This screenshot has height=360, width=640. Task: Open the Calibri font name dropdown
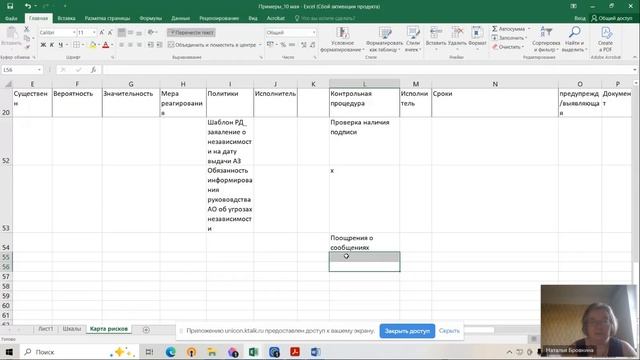point(74,32)
